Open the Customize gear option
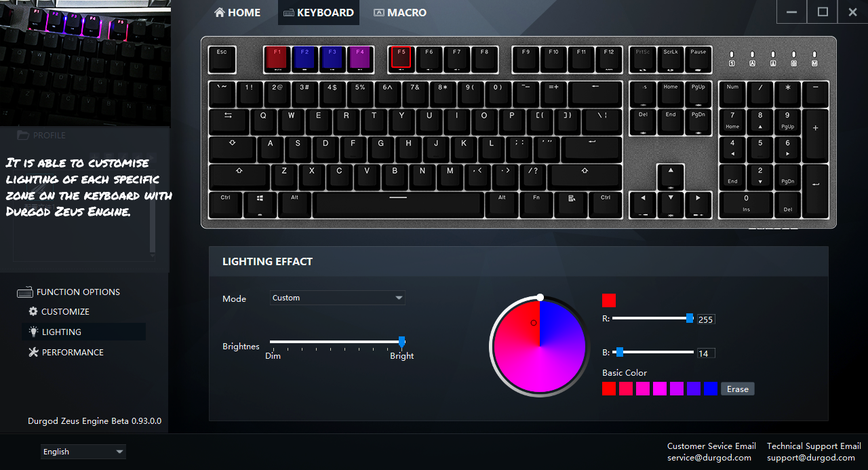This screenshot has width=868, height=470. [59, 311]
